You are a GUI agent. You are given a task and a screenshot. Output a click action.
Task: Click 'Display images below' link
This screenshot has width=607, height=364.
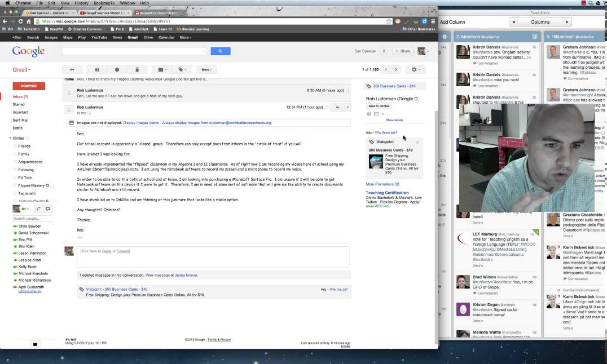[141, 123]
